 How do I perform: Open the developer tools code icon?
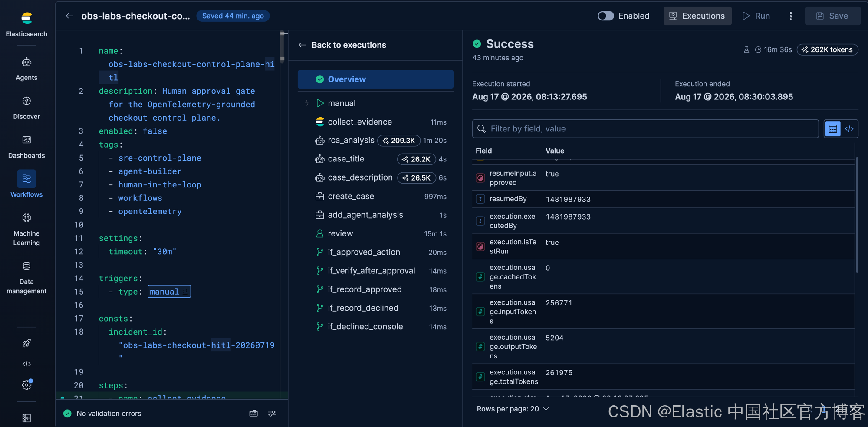[x=26, y=364]
